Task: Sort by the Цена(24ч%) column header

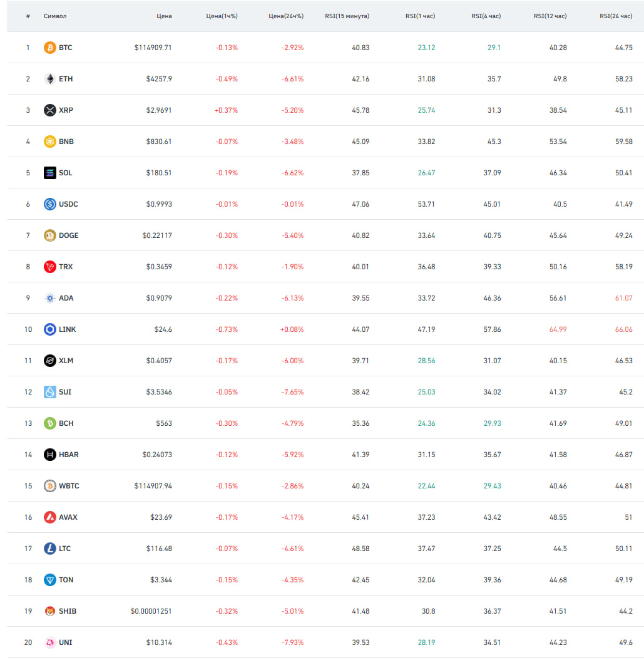Action: tap(286, 16)
